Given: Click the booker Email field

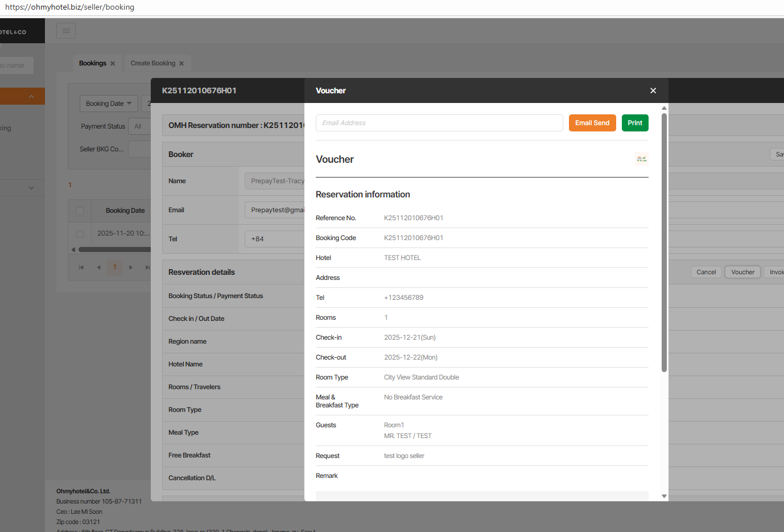Looking at the screenshot, I should [x=275, y=210].
